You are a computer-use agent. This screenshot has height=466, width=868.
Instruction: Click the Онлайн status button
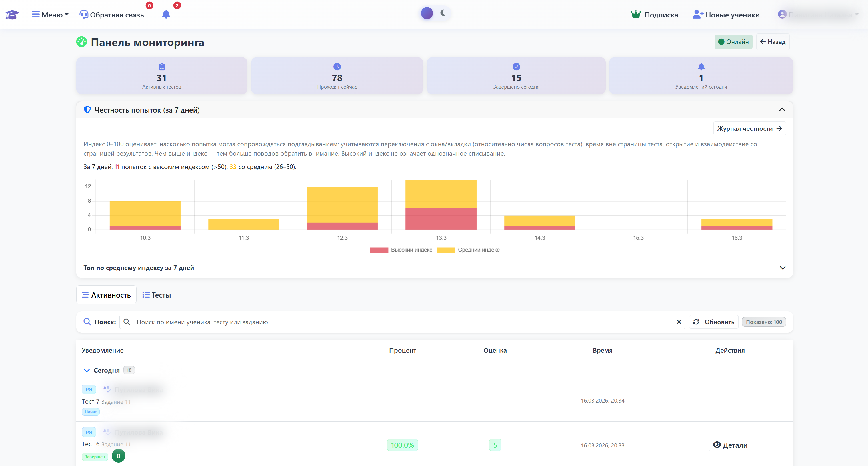733,42
